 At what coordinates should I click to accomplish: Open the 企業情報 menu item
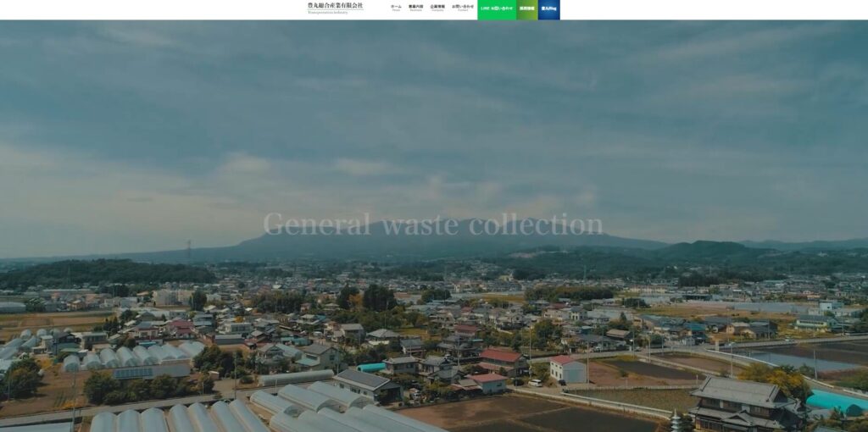(x=437, y=7)
